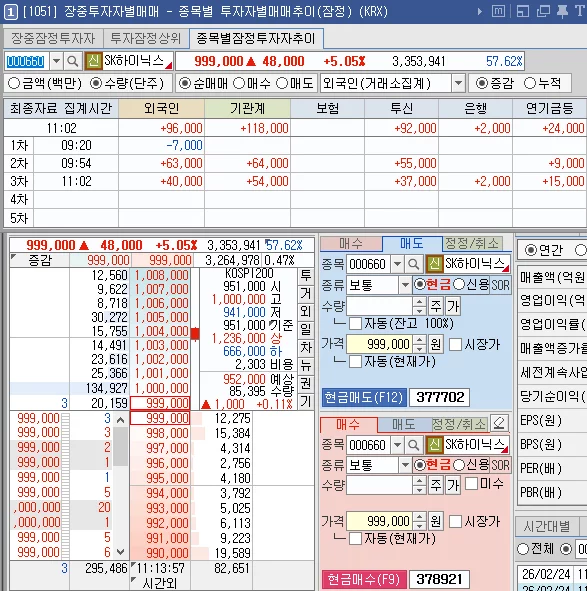This screenshot has width=587, height=591.
Task: Click SOR label in the sell order panel
Action: [x=500, y=285]
